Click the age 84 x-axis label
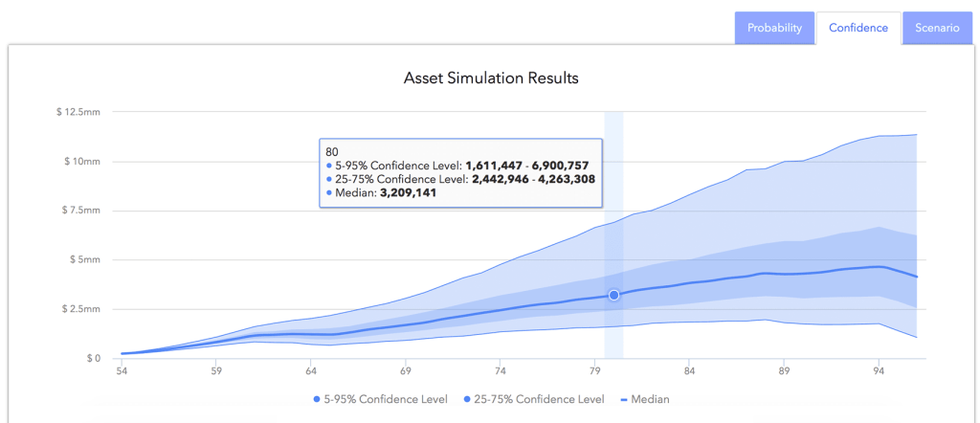Screen dimensions: 980x423 pyautogui.click(x=689, y=370)
